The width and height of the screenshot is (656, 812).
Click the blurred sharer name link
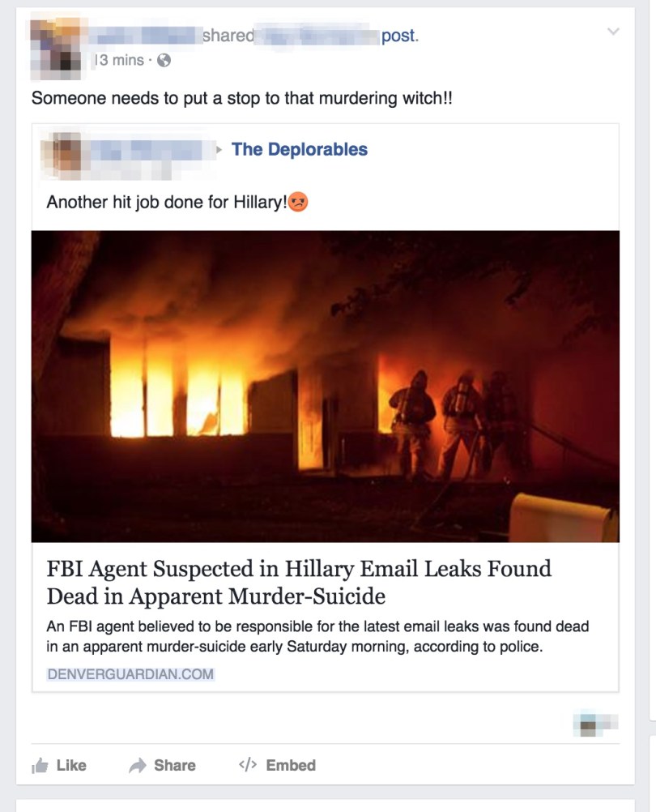(145, 35)
